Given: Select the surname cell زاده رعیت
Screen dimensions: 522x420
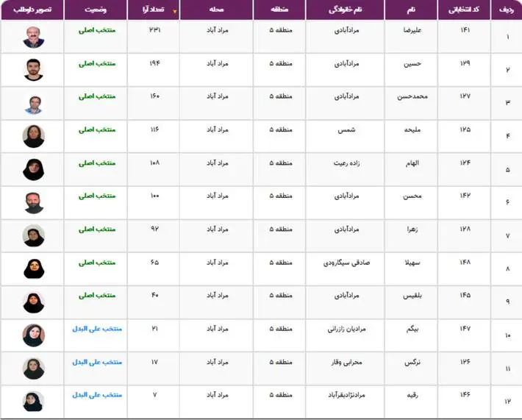Looking at the screenshot, I should [x=346, y=163].
